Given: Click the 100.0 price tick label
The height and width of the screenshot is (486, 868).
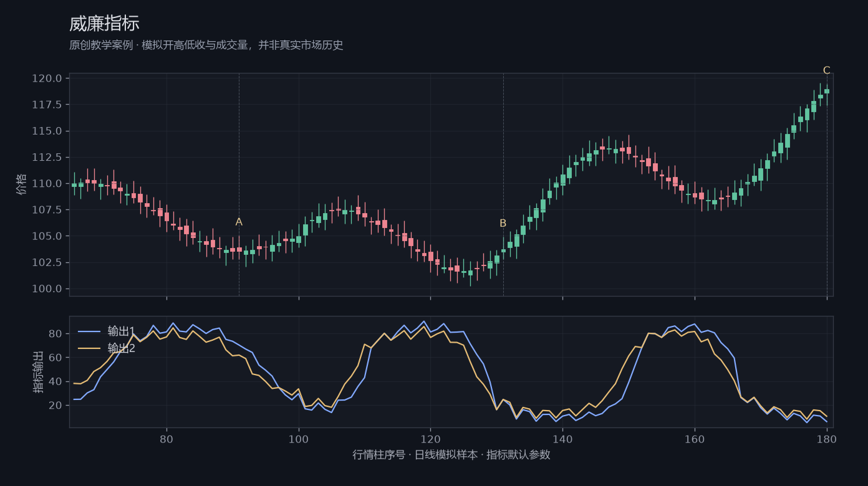Looking at the screenshot, I should tap(47, 288).
